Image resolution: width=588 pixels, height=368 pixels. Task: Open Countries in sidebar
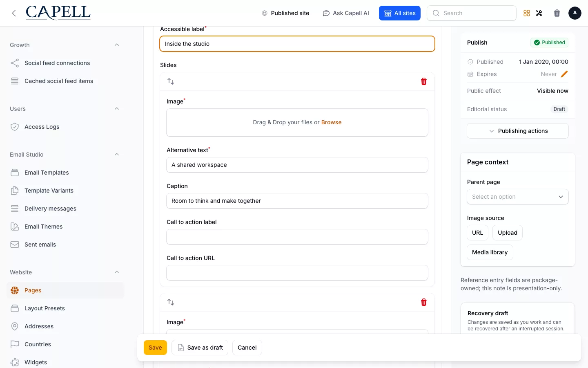click(65, 344)
